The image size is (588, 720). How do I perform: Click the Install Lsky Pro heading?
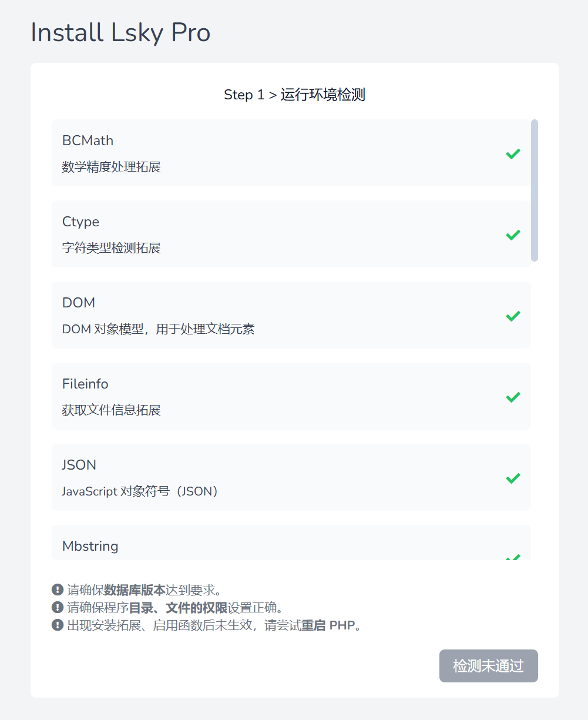click(x=120, y=32)
